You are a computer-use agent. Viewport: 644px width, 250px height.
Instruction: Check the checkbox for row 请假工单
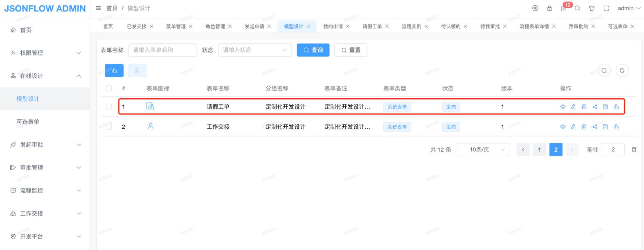pyautogui.click(x=109, y=107)
